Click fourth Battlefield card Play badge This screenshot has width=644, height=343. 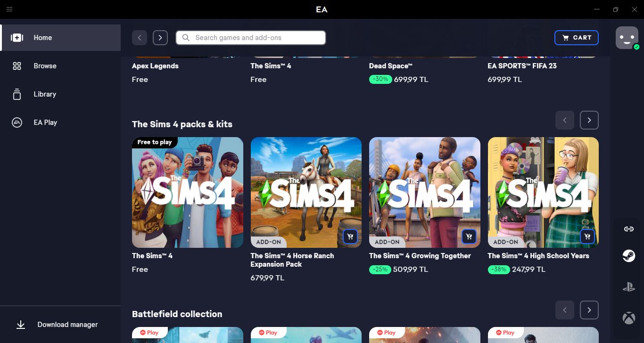(505, 333)
